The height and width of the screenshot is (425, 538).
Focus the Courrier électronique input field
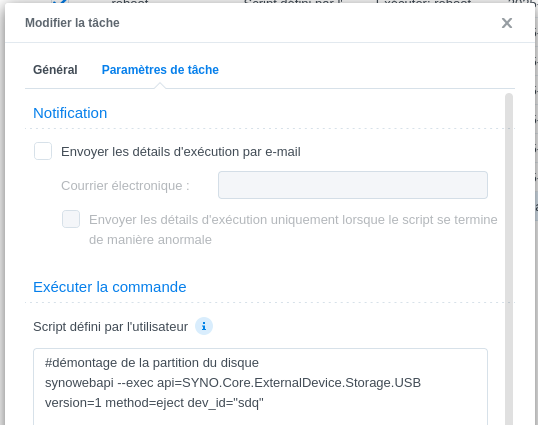pyautogui.click(x=353, y=185)
